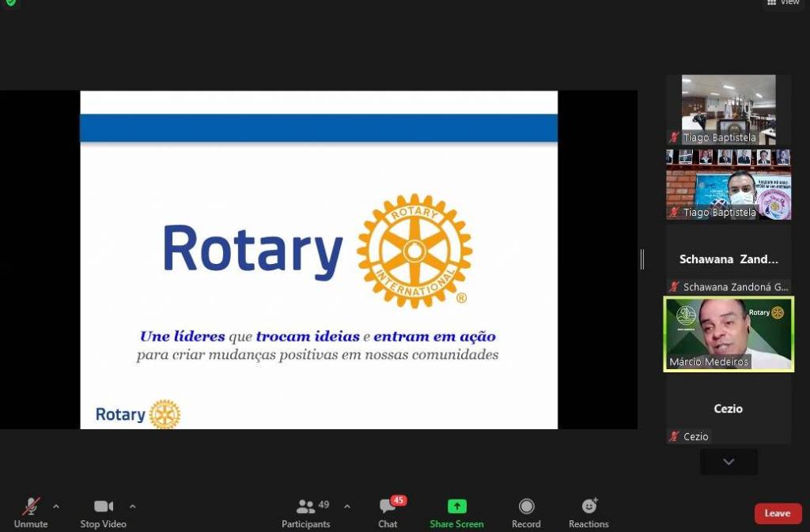Expand the Participants options chevron

346,506
